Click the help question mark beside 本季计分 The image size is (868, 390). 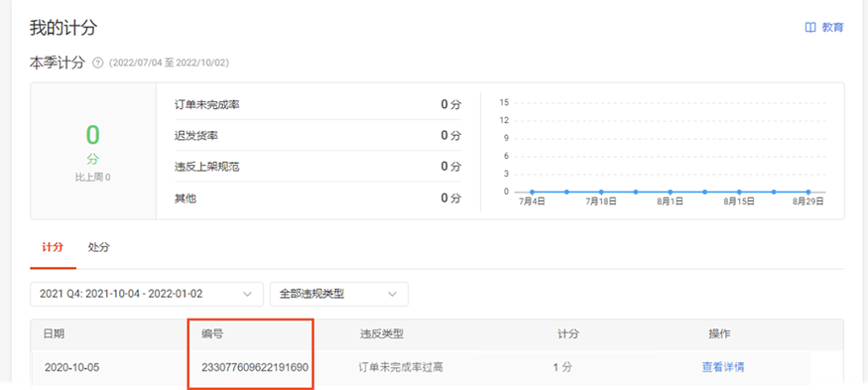[x=98, y=63]
